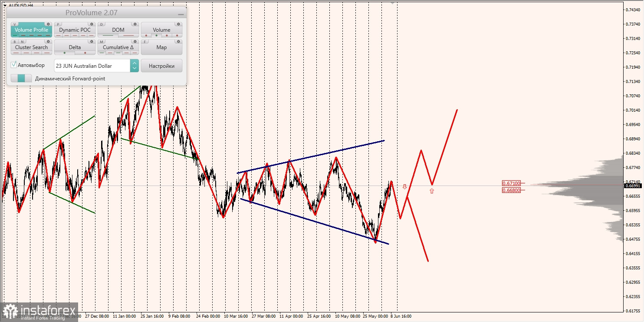644x322 pixels.
Task: Select the upper blue wedge trendline
Action: 311,157
